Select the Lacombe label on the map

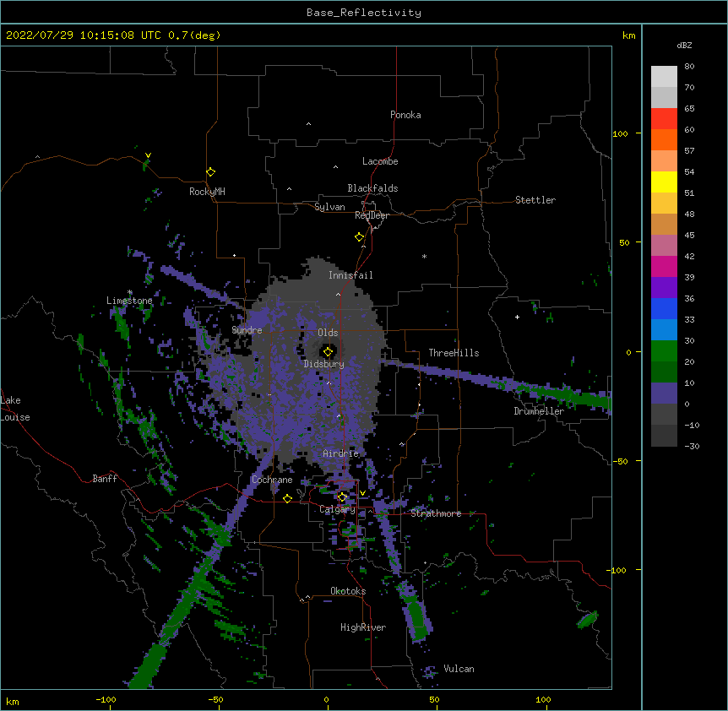coord(380,161)
